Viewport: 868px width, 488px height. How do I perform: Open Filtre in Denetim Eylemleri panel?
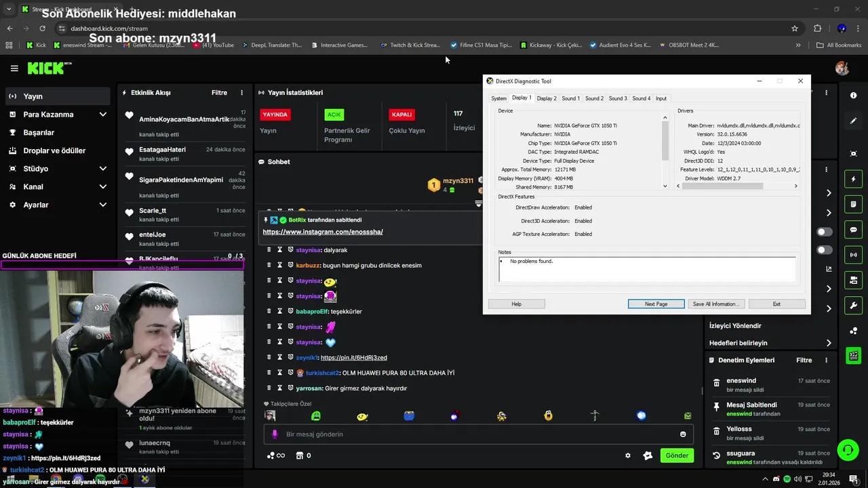coord(804,361)
